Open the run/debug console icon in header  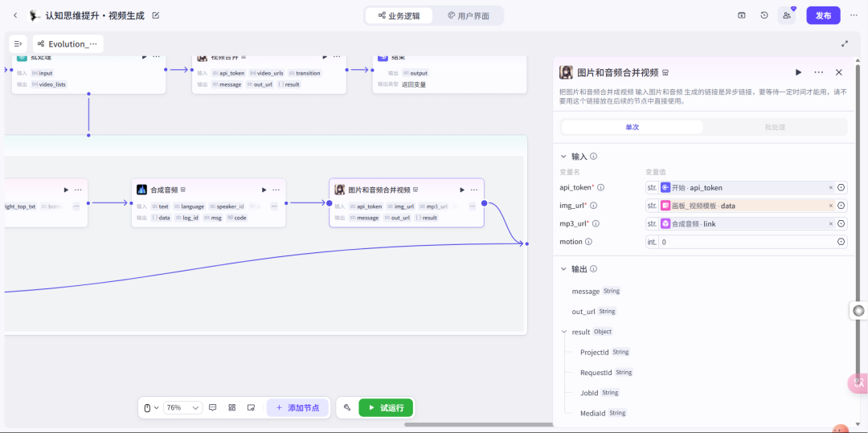(x=742, y=15)
